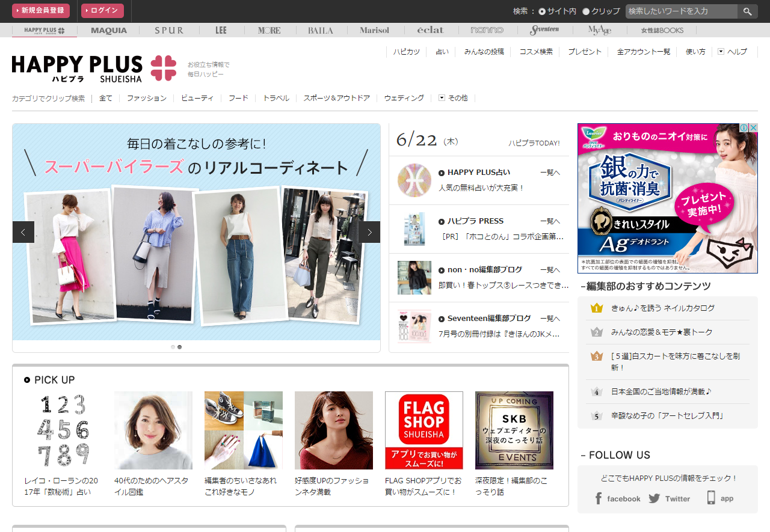Click bronze crown rank 3 icon
Screen dimensions: 770x532
[596, 356]
